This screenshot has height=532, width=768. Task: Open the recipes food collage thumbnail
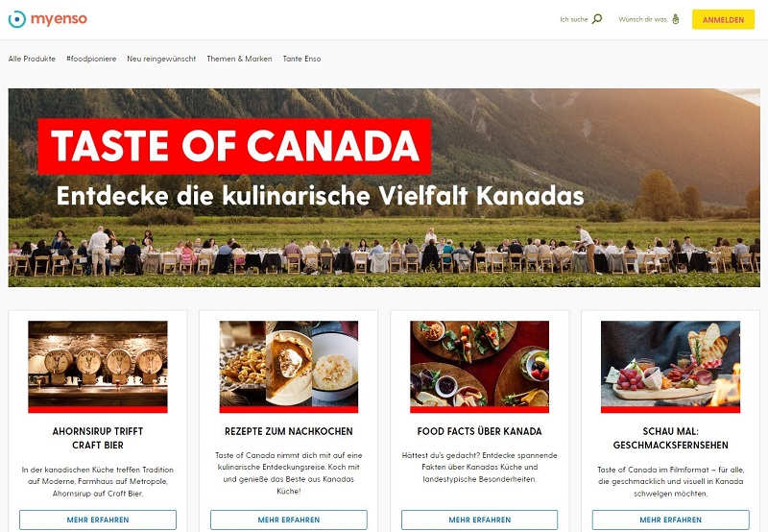coord(289,367)
